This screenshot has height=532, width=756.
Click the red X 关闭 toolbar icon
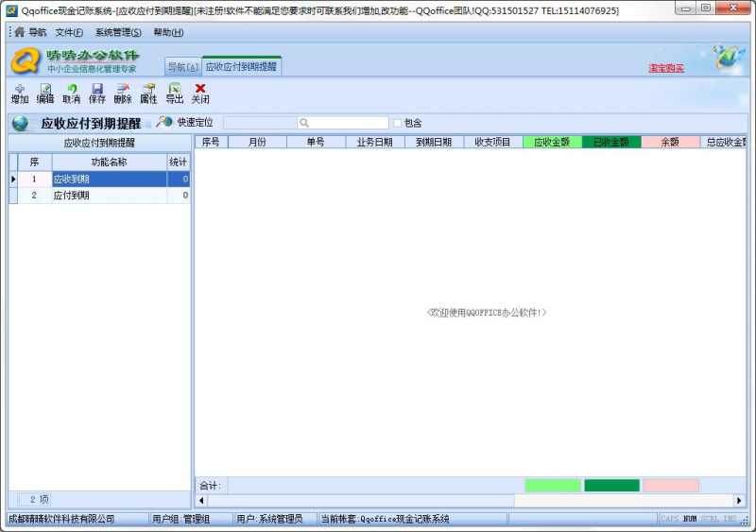click(x=200, y=94)
